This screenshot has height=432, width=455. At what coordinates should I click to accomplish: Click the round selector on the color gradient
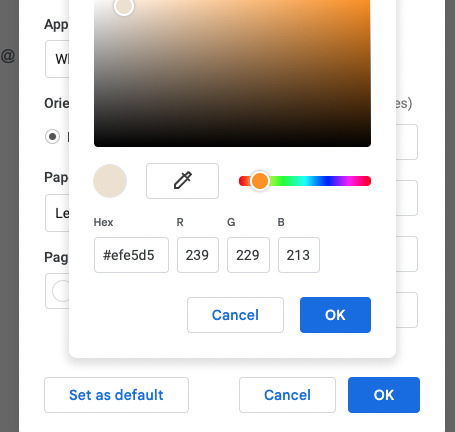click(124, 6)
